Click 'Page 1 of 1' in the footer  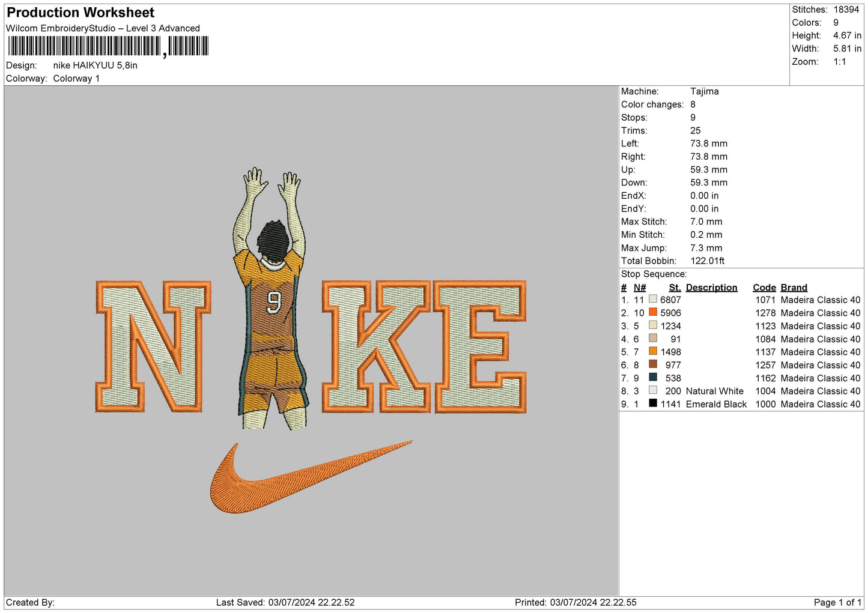click(x=837, y=603)
